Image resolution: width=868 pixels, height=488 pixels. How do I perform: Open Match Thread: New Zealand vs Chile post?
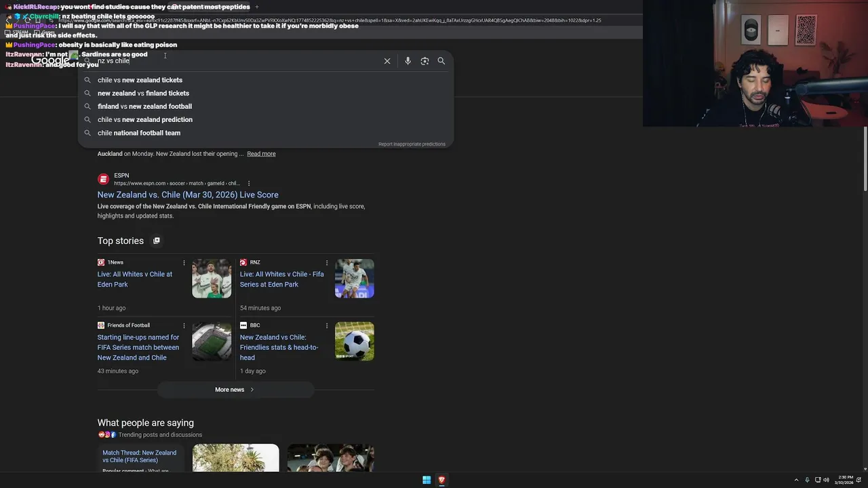pos(140,457)
